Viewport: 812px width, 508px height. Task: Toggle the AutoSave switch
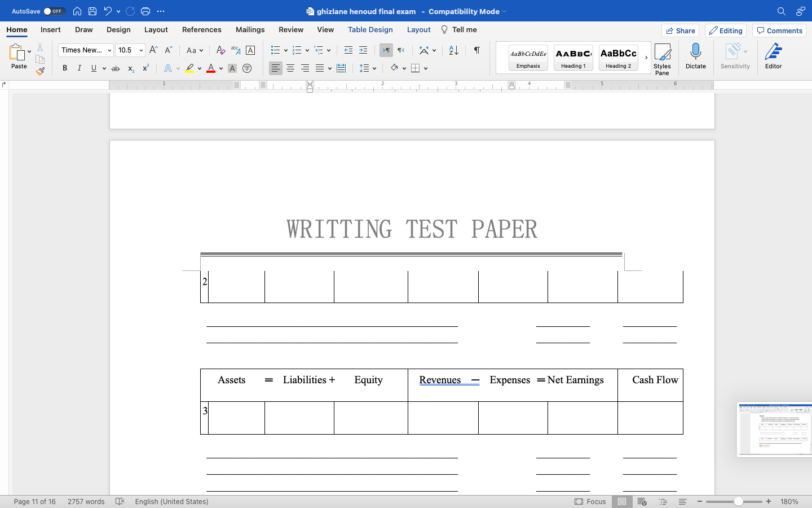coord(54,11)
